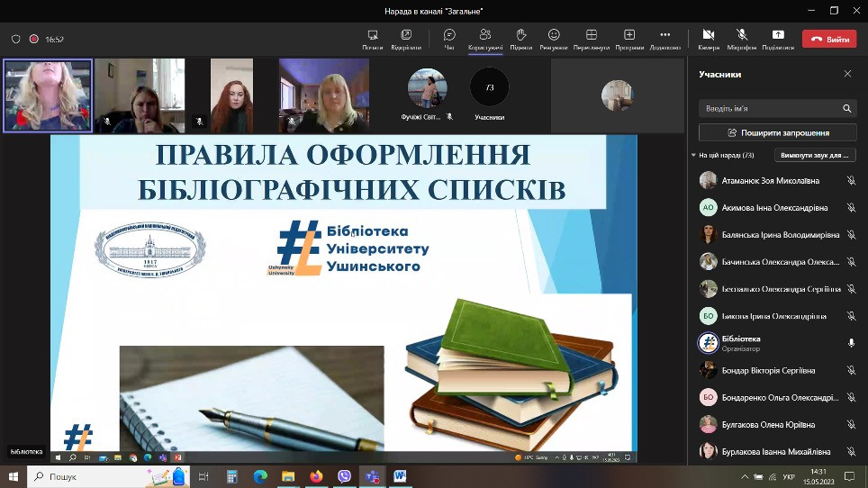The width and height of the screenshot is (868, 488).
Task: Open the Chat panel icon
Action: point(448,35)
